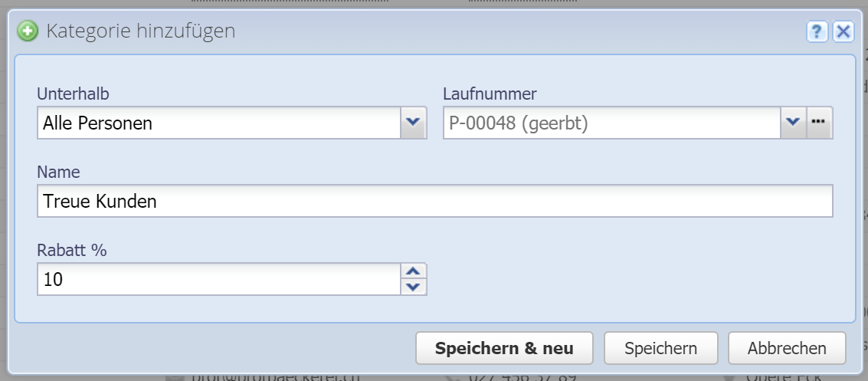868x381 pixels.
Task: Click the Kategorie hinzufügen title text
Action: (x=141, y=31)
